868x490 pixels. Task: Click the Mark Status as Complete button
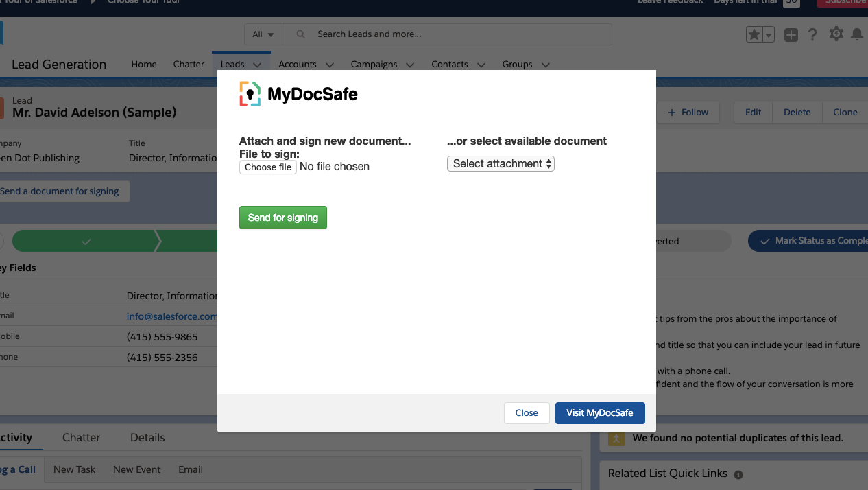pos(809,241)
